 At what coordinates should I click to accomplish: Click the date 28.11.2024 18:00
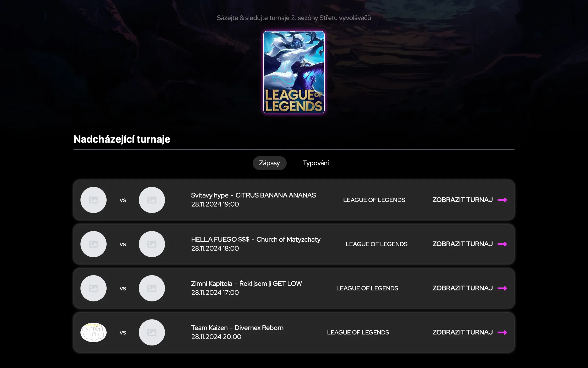(215, 249)
